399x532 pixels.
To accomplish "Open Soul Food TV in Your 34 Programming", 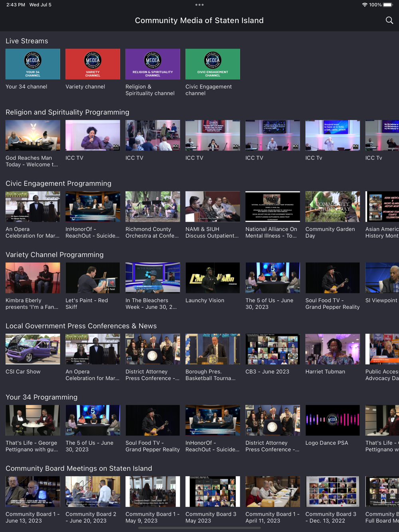I will point(153,420).
